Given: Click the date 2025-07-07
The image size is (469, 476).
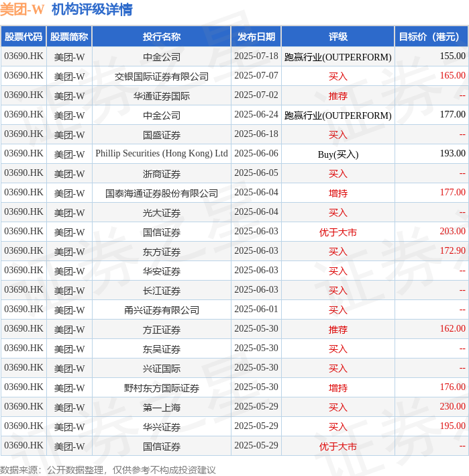Looking at the screenshot, I should (x=256, y=75).
